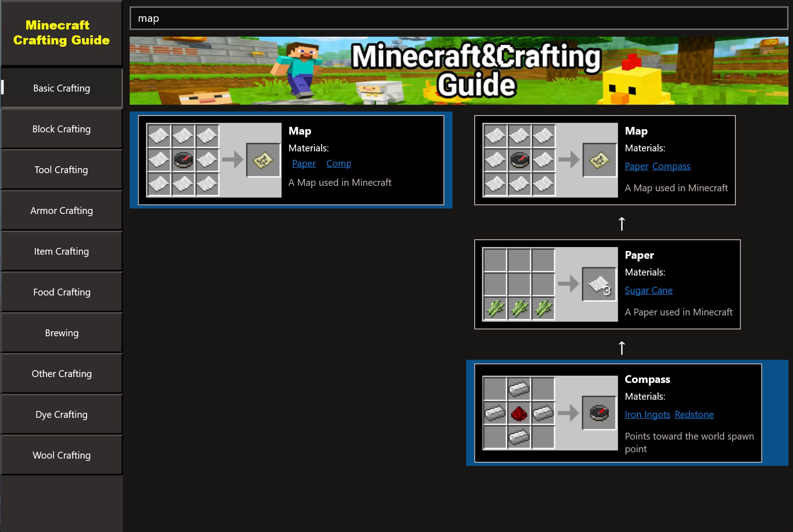Click the redstone dust in the Compass recipe grid
Viewport: 793px width, 532px height.
click(519, 413)
